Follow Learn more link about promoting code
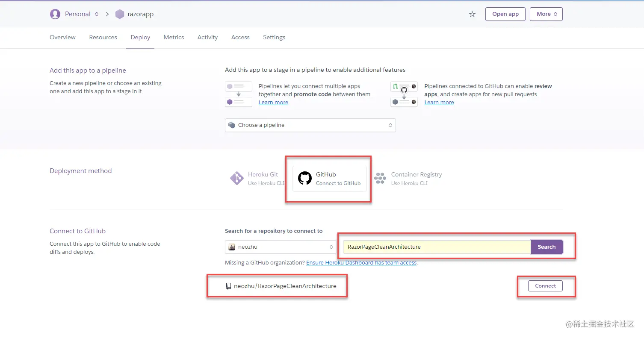Viewport: 644px width, 338px height. tap(274, 103)
